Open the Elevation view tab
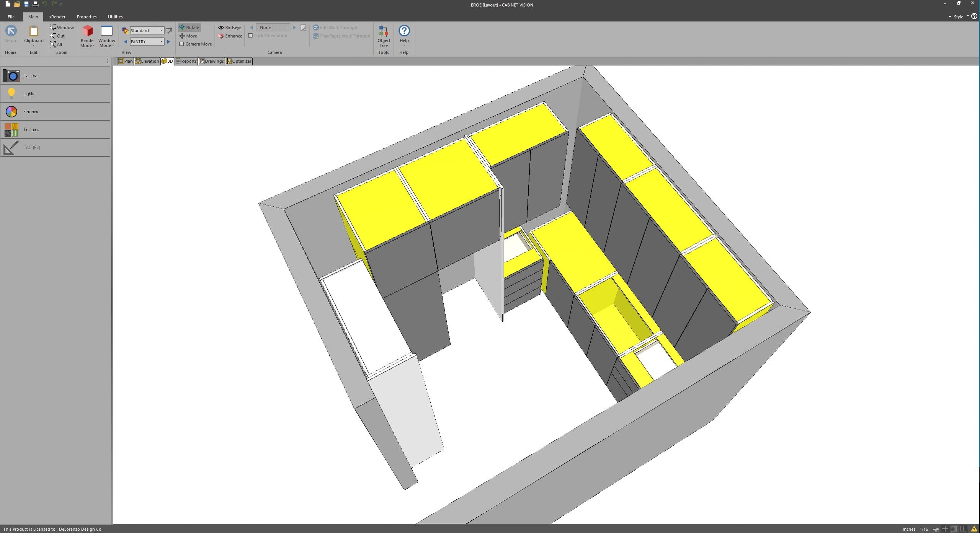The width and height of the screenshot is (980, 533). (147, 61)
